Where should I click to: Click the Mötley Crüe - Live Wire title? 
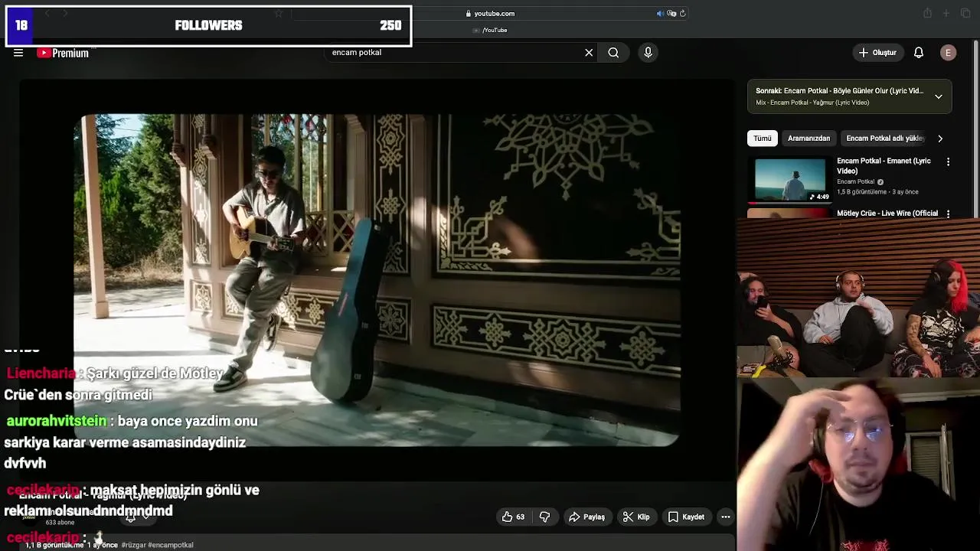point(887,214)
